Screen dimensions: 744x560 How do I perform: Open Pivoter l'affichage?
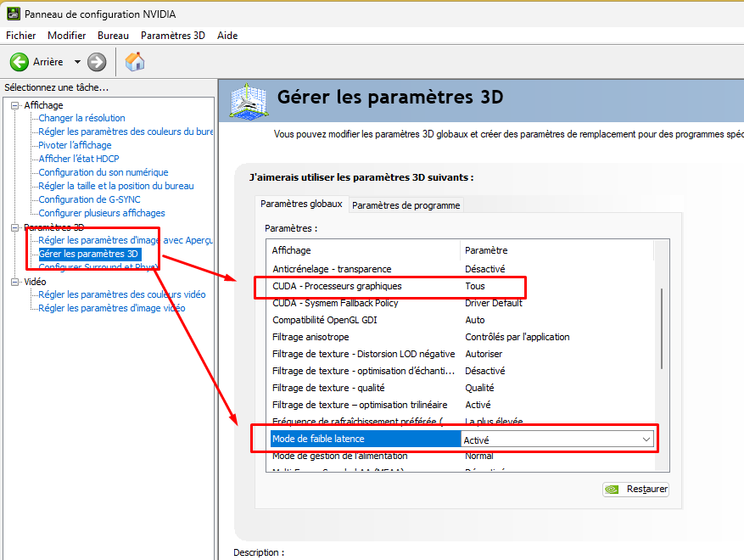[75, 145]
